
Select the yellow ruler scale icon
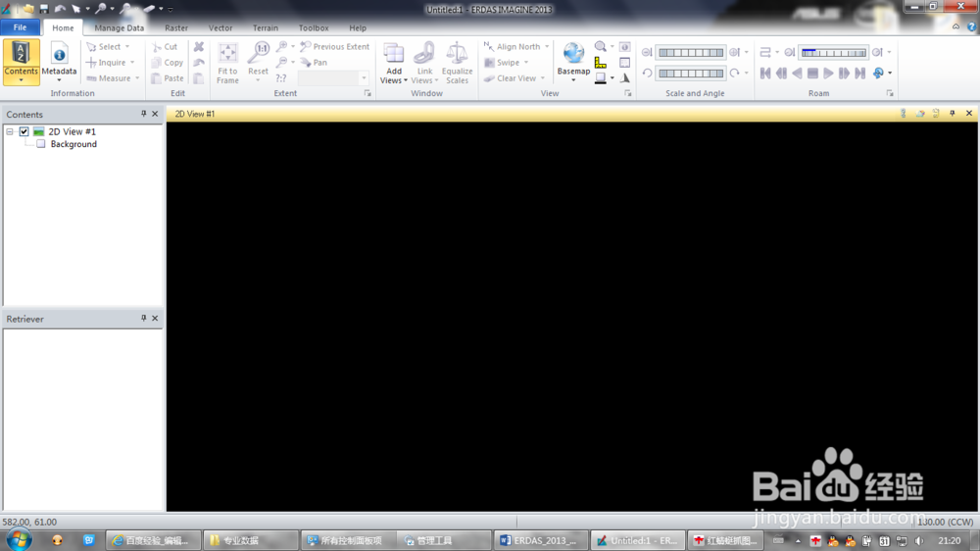[x=601, y=63]
